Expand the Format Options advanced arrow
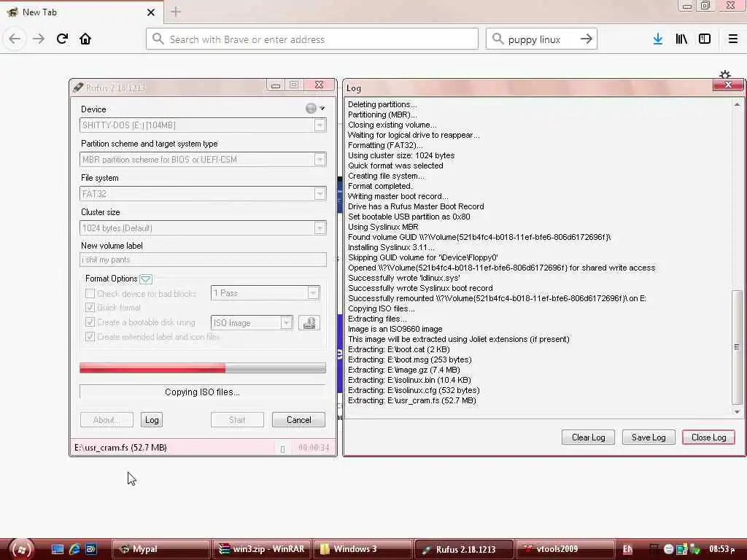 146,279
